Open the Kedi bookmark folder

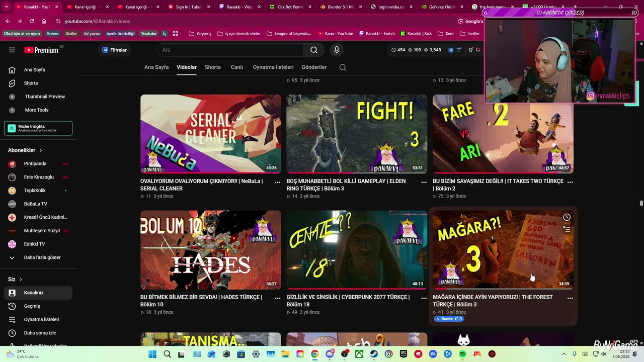click(445, 34)
